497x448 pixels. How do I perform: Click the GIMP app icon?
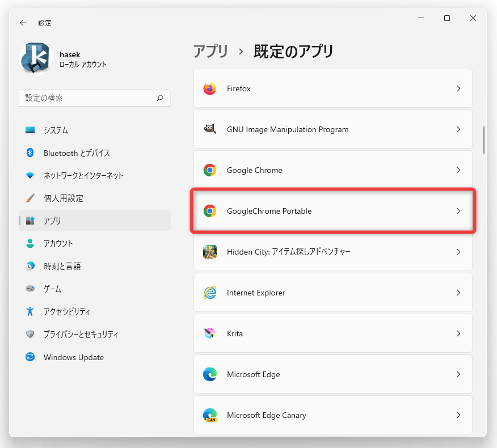tap(210, 129)
